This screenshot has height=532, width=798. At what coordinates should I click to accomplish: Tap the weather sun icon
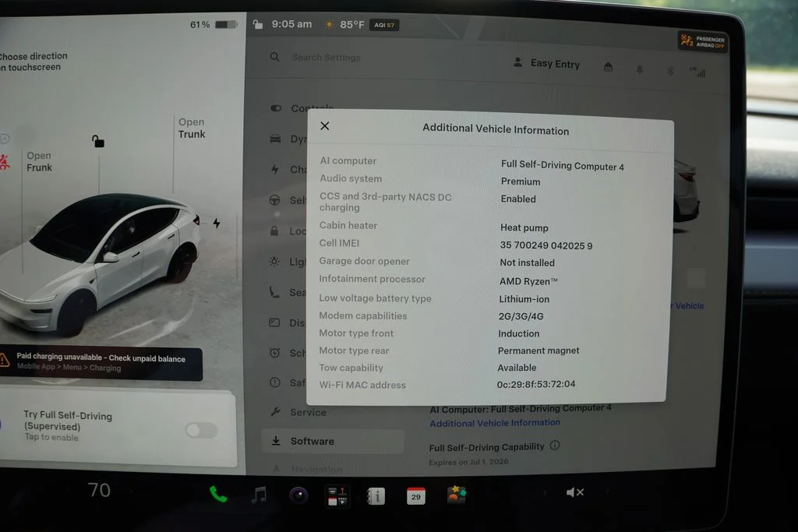coord(330,24)
